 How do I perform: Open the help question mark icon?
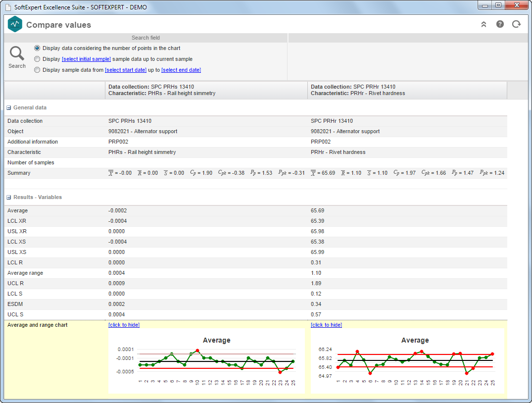(x=500, y=24)
